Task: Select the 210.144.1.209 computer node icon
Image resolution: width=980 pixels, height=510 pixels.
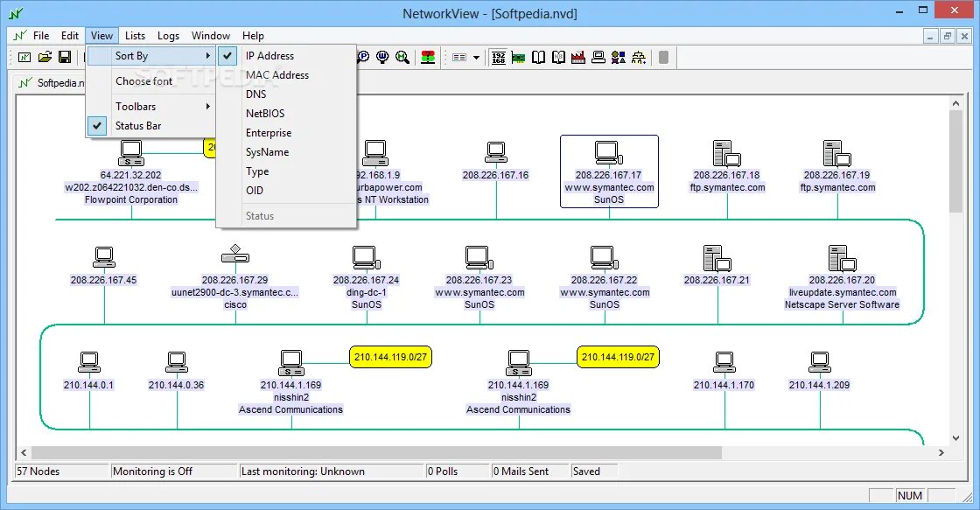Action: click(819, 362)
